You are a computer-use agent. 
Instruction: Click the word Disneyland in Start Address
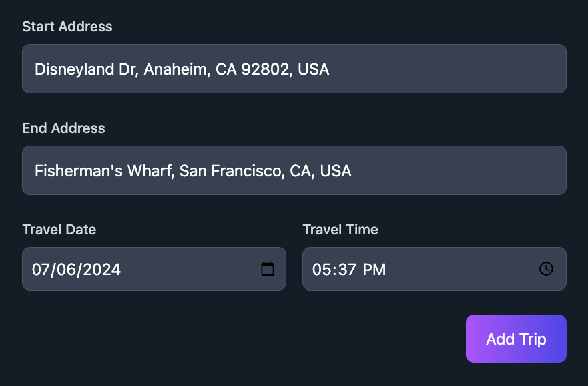tap(74, 69)
